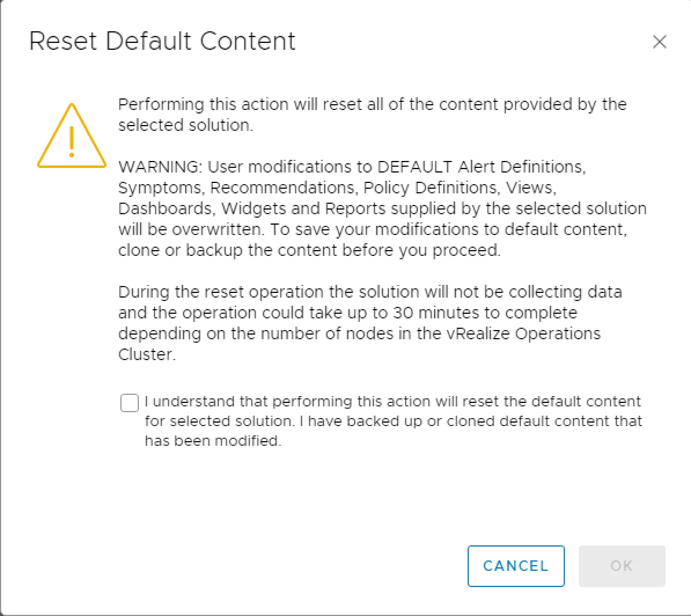Close the Reset Default Content dialog
Image resolution: width=691 pixels, height=616 pixels.
point(659,42)
